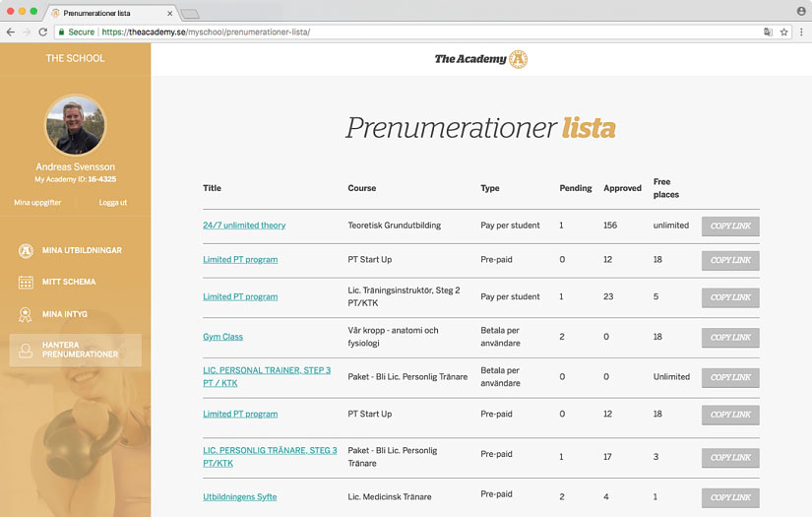
Task: Select Hantera Prenumerationer in the sidebar
Action: pos(75,351)
